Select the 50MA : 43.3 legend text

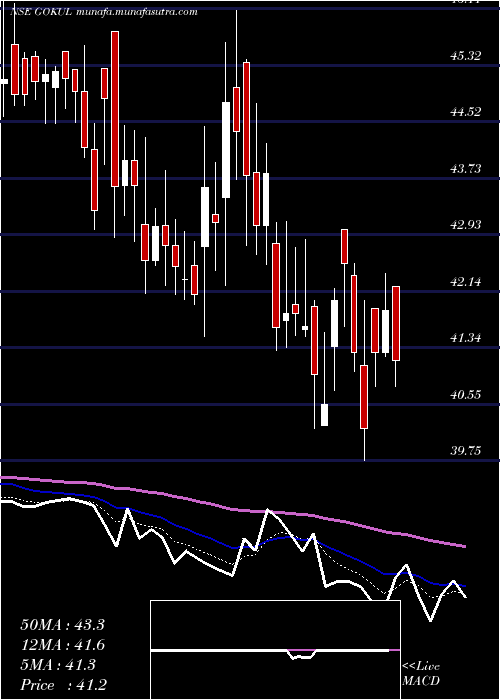(x=62, y=625)
